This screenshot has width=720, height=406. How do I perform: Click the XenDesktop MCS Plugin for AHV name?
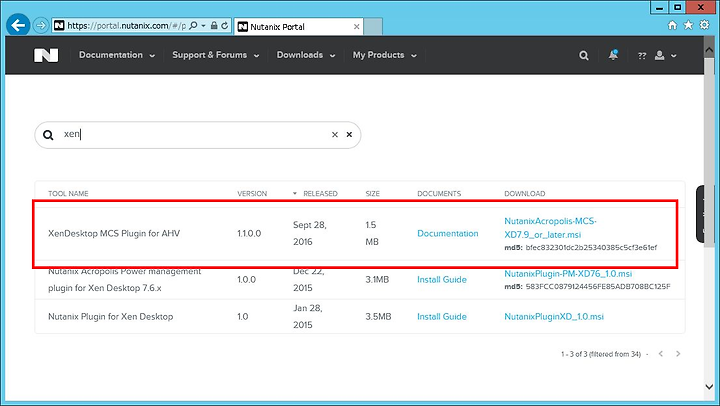coord(114,233)
